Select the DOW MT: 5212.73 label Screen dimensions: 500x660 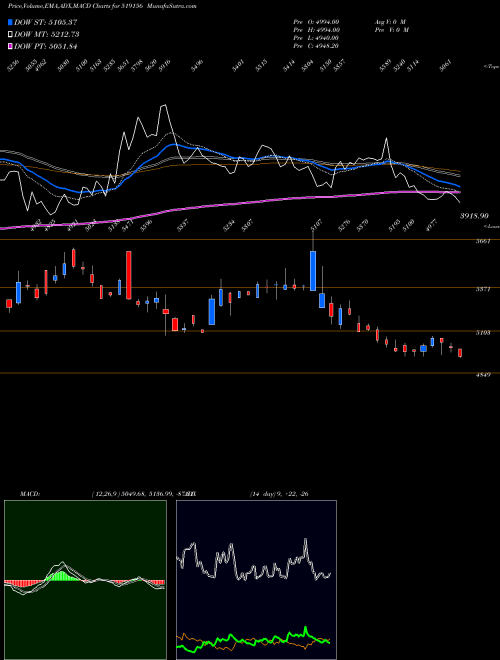[47, 34]
